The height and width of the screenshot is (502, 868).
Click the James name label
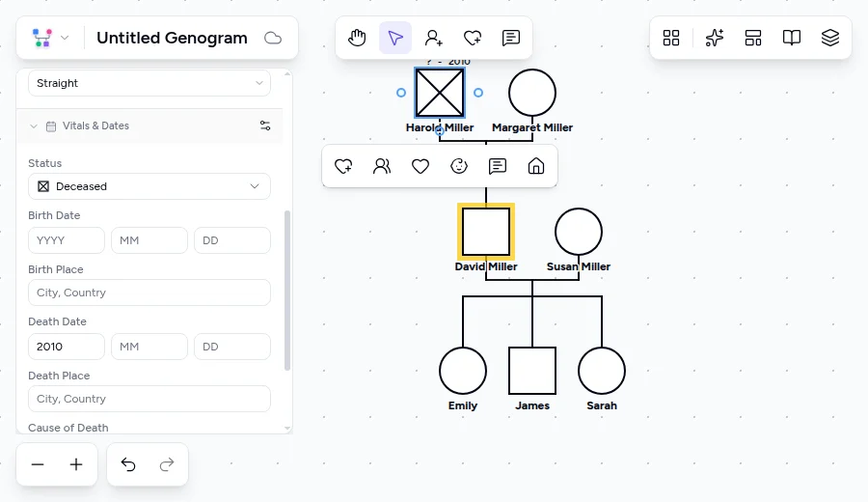[532, 405]
